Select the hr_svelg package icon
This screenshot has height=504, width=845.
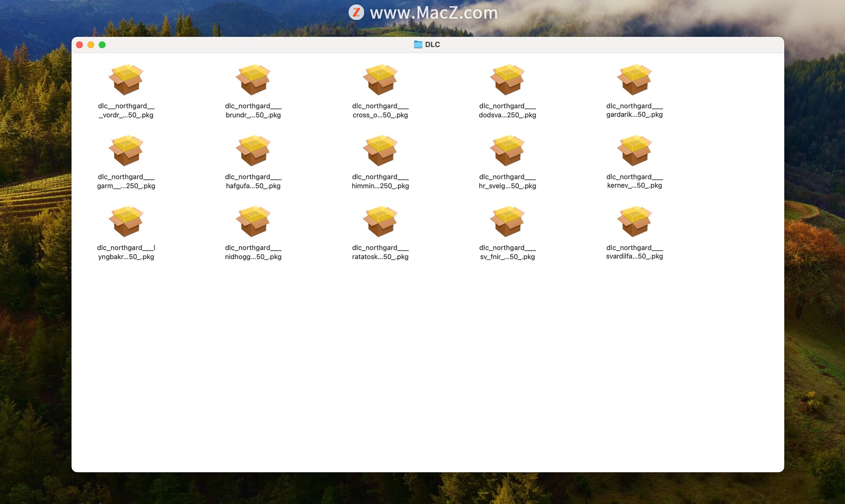tap(507, 150)
